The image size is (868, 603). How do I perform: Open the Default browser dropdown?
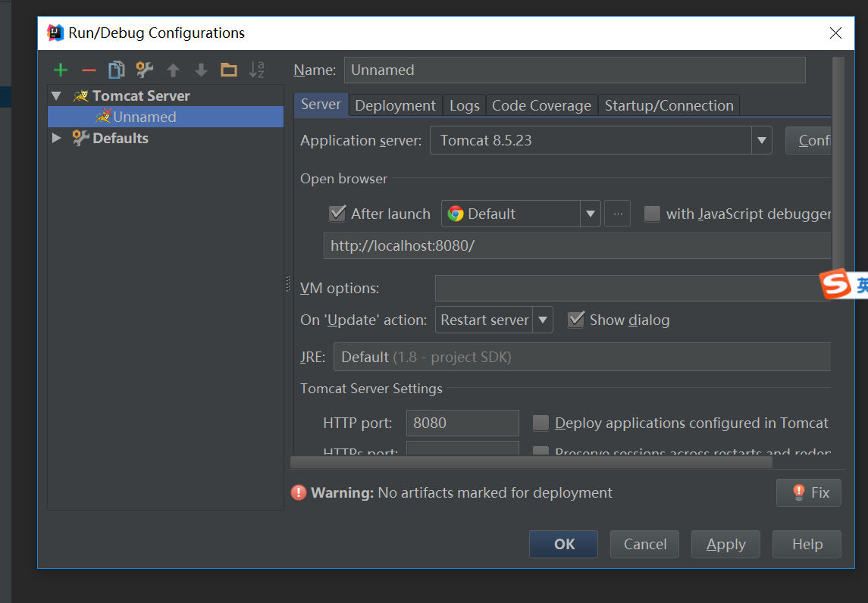coord(590,214)
